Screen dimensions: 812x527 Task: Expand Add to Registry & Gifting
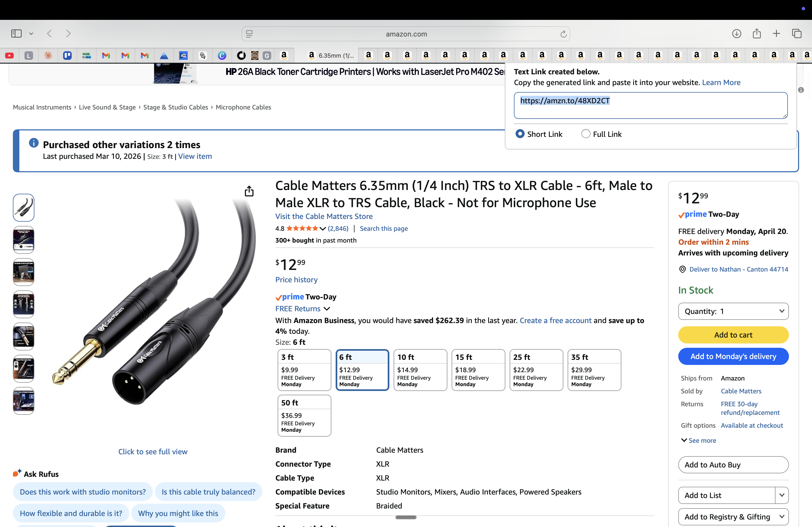pos(733,517)
